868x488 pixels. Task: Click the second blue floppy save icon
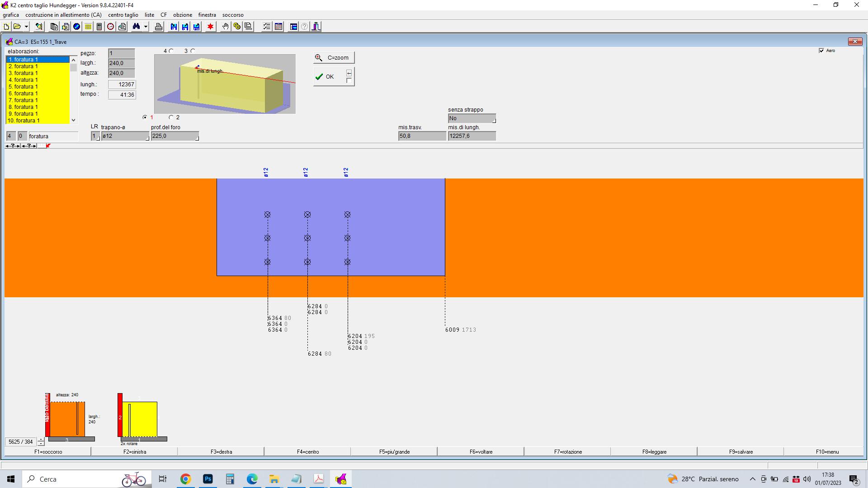[x=185, y=27]
